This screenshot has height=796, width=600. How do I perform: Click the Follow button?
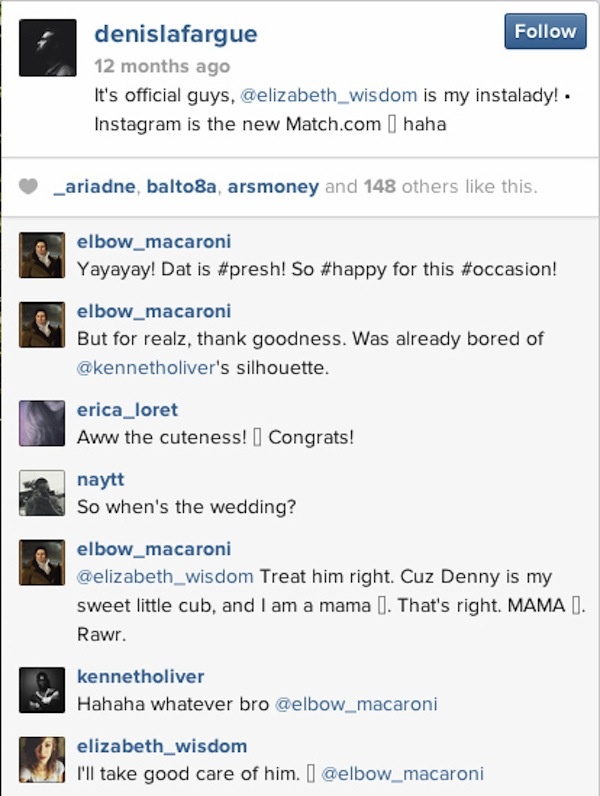click(545, 31)
